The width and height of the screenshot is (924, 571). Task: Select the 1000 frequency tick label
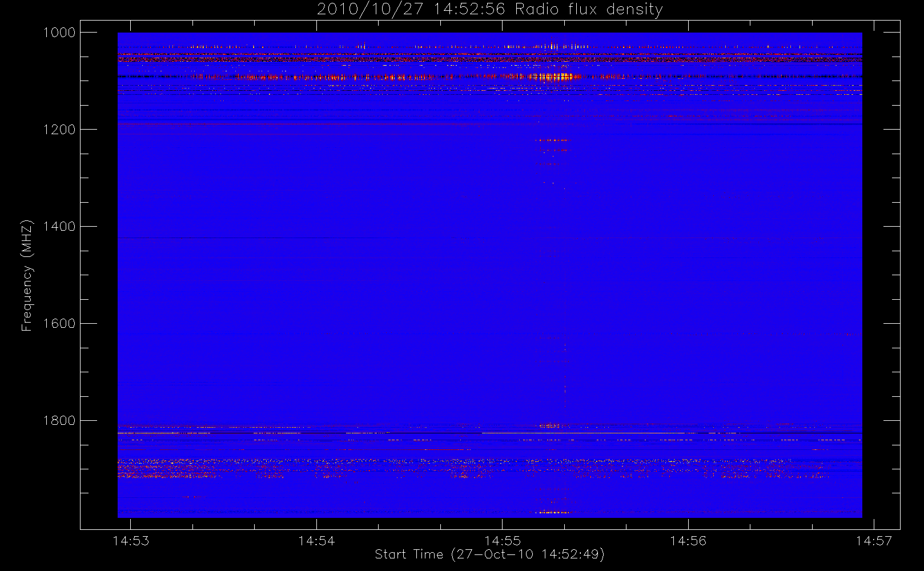point(59,33)
